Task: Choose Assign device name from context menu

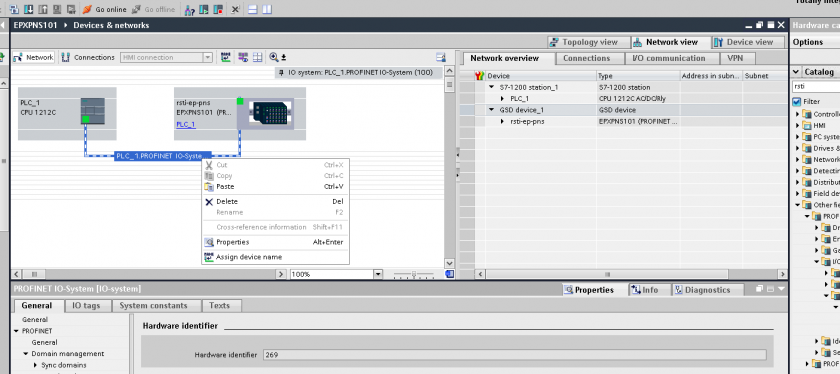Action: (275, 257)
